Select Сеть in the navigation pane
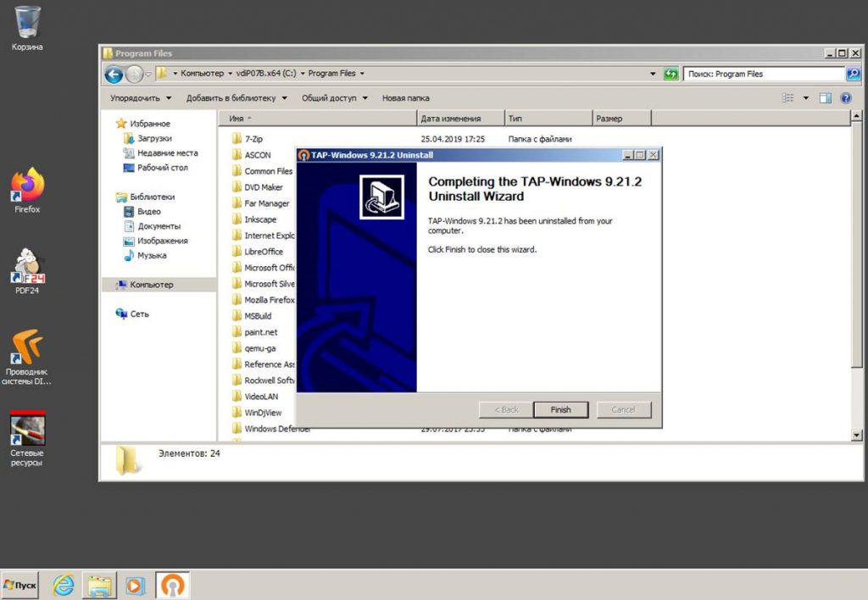This screenshot has height=600, width=868. tap(133, 314)
